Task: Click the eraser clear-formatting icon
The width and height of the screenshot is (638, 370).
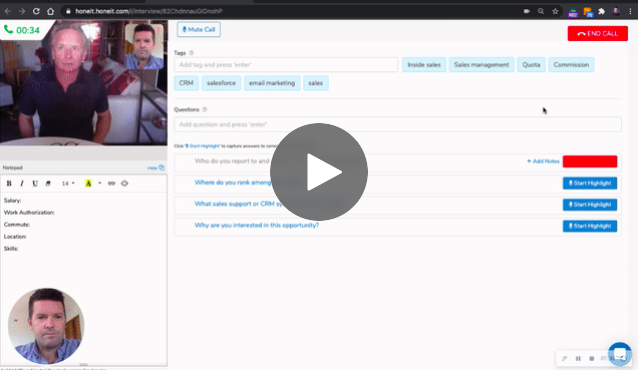Action: pyautogui.click(x=48, y=184)
